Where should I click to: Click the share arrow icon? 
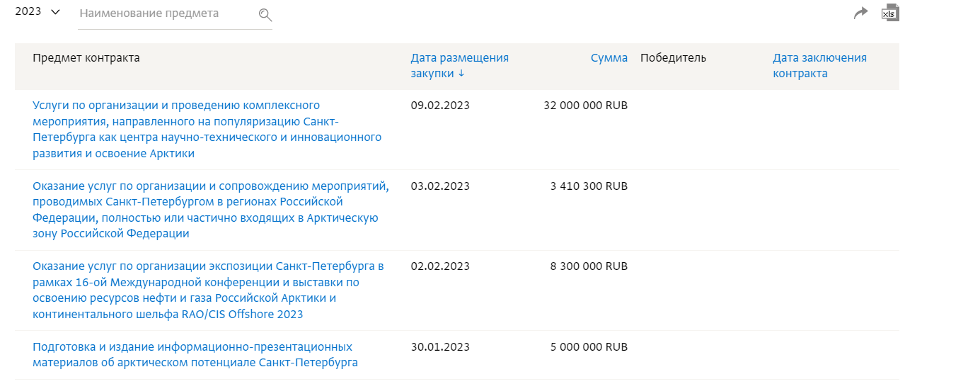coord(860,13)
